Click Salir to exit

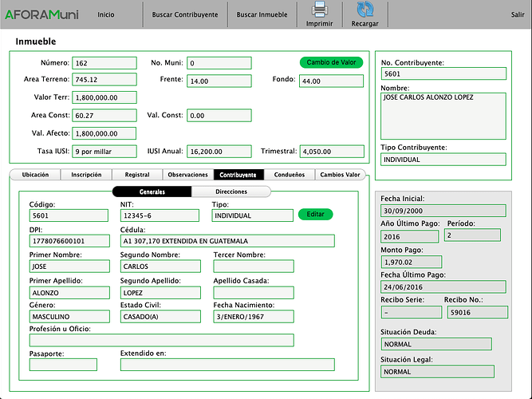518,14
